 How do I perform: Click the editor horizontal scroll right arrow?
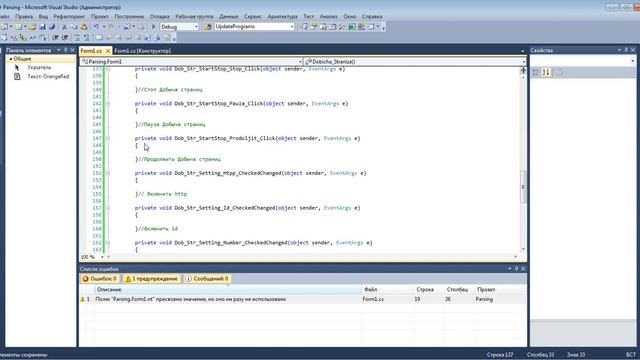click(x=516, y=257)
